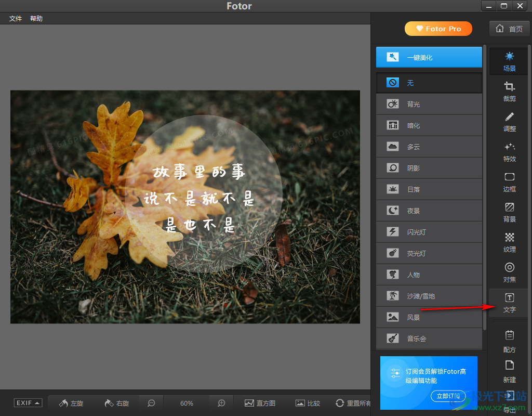Select the 调整 (adjust) pencil icon
This screenshot has width=532, height=416.
click(509, 122)
